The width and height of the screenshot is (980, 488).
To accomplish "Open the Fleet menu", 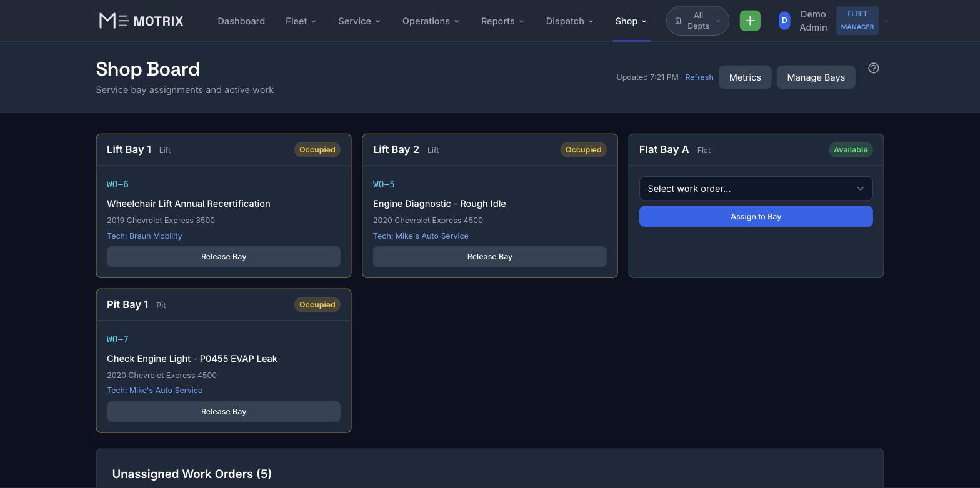I will pos(301,21).
